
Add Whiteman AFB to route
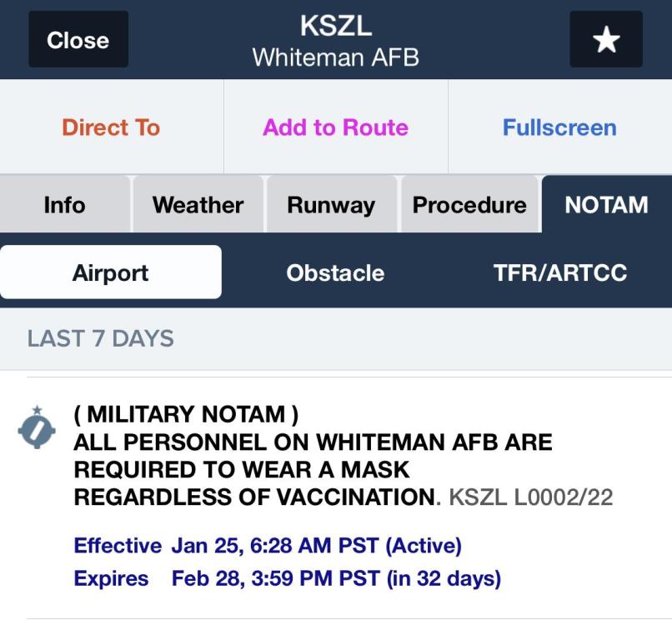pos(335,127)
